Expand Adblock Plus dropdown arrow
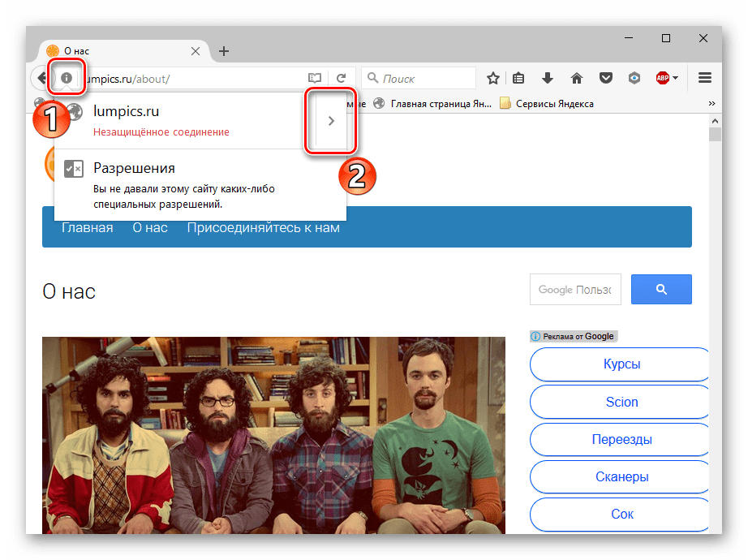Image resolution: width=748 pixels, height=560 pixels. point(676,79)
